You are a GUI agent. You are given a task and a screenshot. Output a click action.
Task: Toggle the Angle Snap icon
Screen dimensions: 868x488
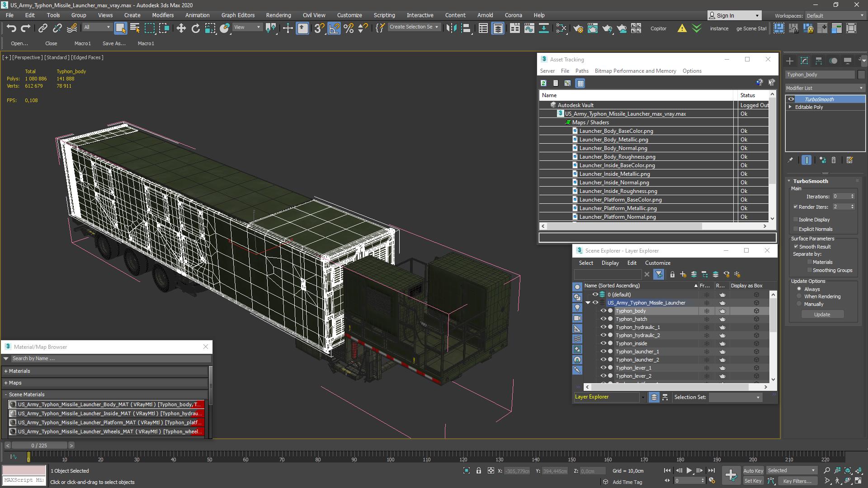[x=334, y=28]
